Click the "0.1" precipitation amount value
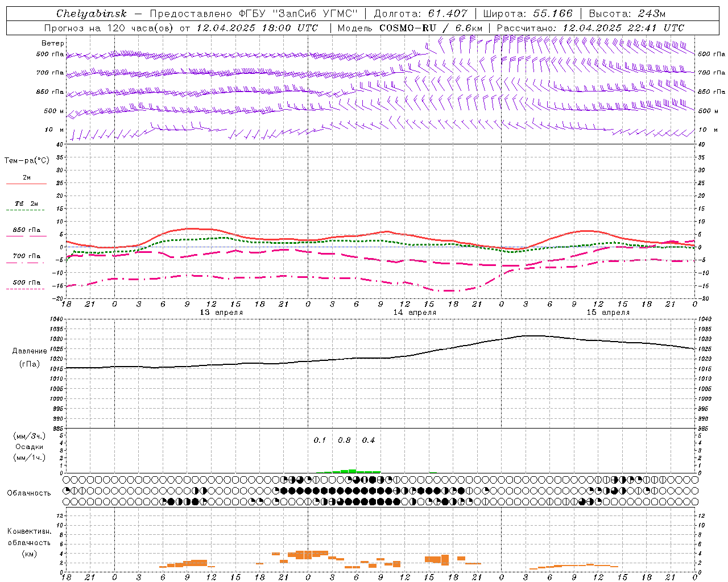728x582 pixels. pos(320,440)
